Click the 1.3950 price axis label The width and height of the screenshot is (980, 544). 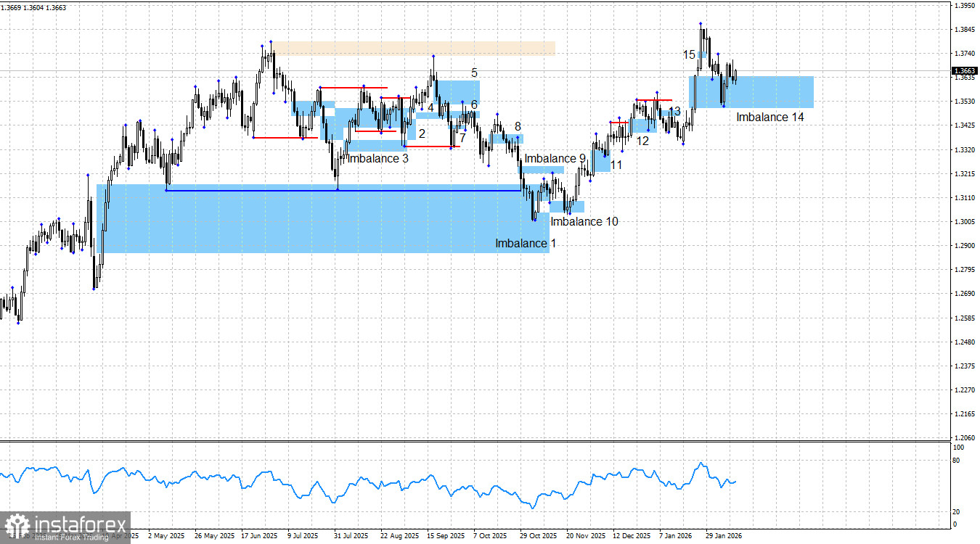point(964,6)
